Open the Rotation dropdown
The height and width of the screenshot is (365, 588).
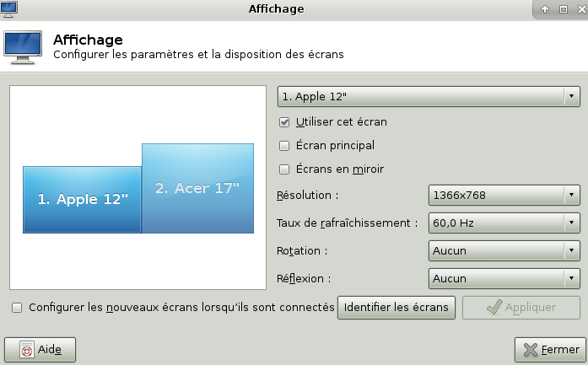click(504, 250)
